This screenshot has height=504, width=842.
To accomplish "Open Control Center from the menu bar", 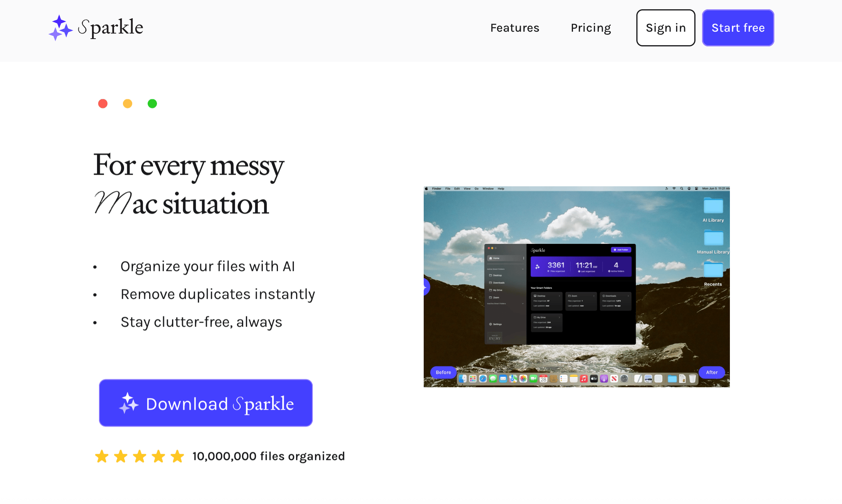I will [697, 189].
